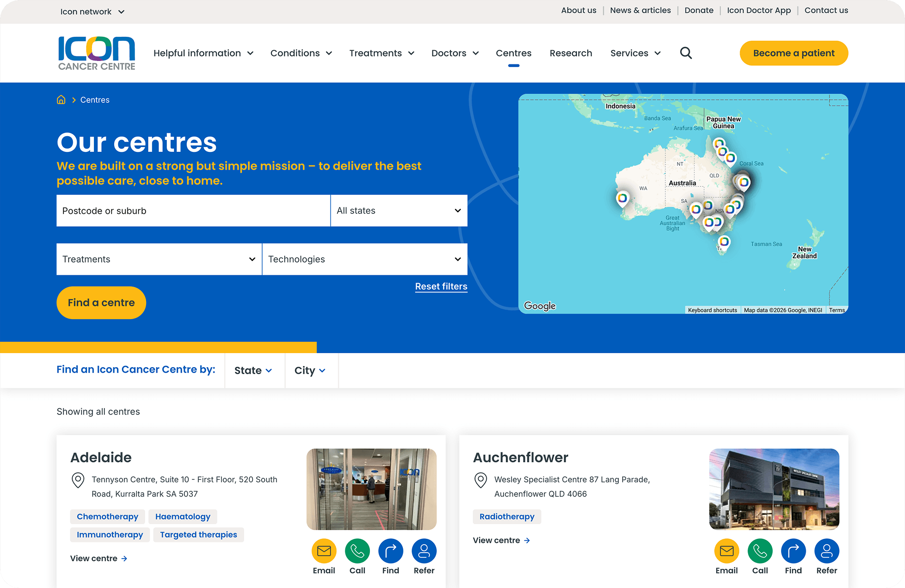905x588 pixels.
Task: Open the Conditions menu
Action: click(x=301, y=53)
